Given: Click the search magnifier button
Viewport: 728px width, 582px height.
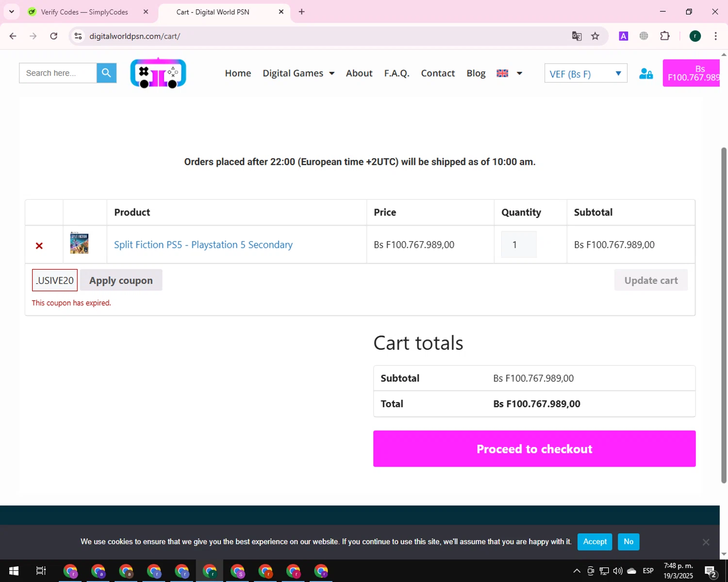Looking at the screenshot, I should click(106, 73).
